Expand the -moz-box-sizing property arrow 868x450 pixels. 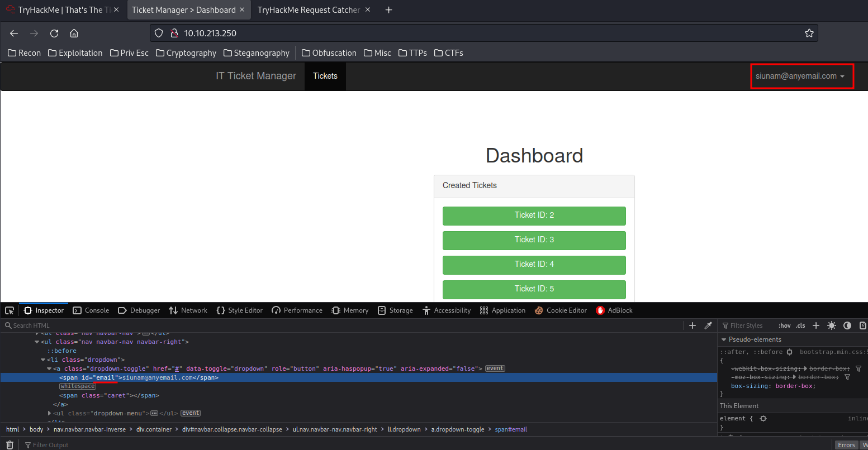pyautogui.click(x=795, y=377)
